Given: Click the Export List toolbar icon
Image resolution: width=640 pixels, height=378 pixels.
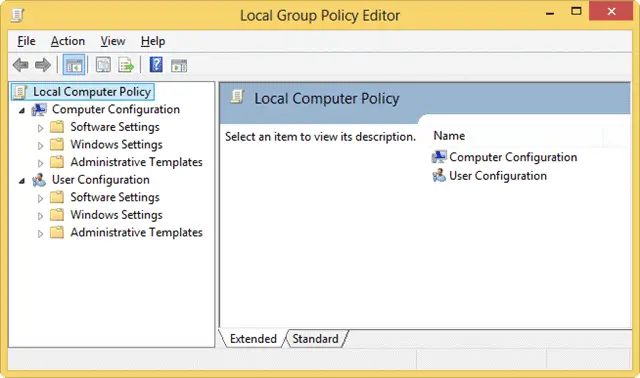Looking at the screenshot, I should [126, 65].
